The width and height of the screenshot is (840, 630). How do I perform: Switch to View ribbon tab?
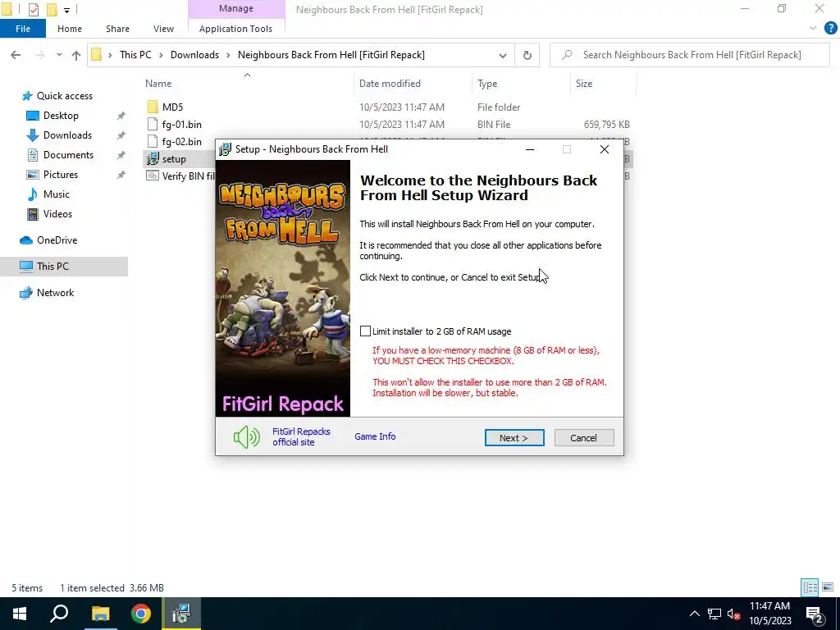tap(163, 29)
